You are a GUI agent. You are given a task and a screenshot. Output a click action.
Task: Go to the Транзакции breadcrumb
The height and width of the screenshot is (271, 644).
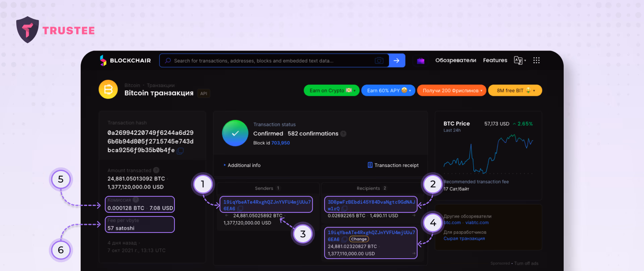[161, 85]
